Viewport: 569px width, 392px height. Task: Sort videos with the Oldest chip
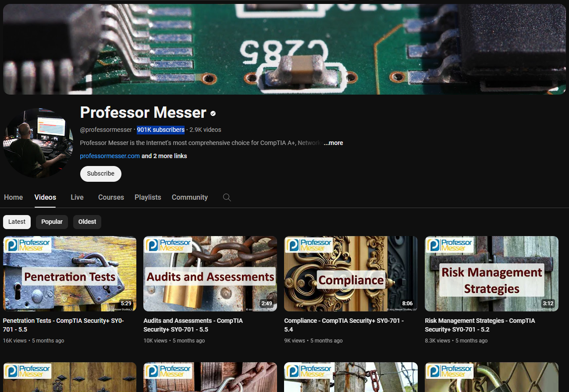[87, 222]
